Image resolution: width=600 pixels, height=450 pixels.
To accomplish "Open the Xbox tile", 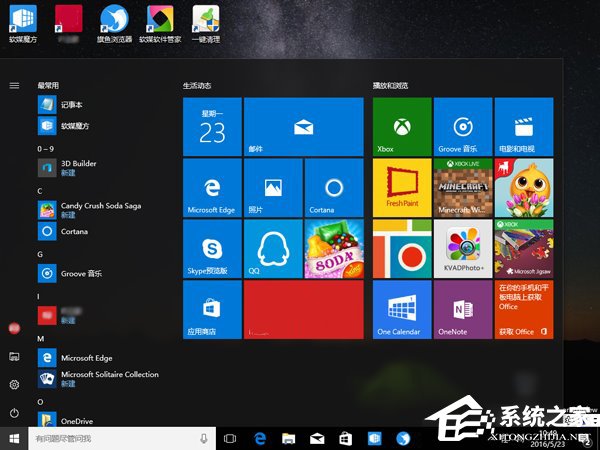I will point(402,127).
